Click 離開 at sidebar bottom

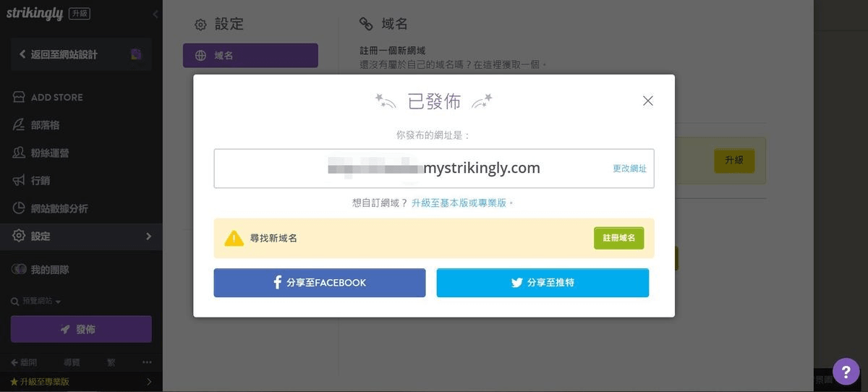23,362
